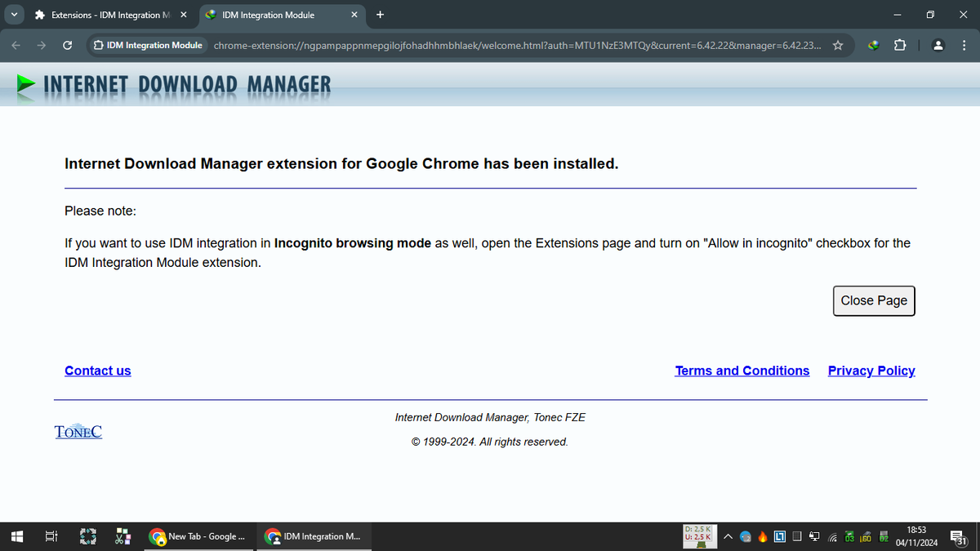
Task: Open Task View on the taskbar
Action: 51,536
